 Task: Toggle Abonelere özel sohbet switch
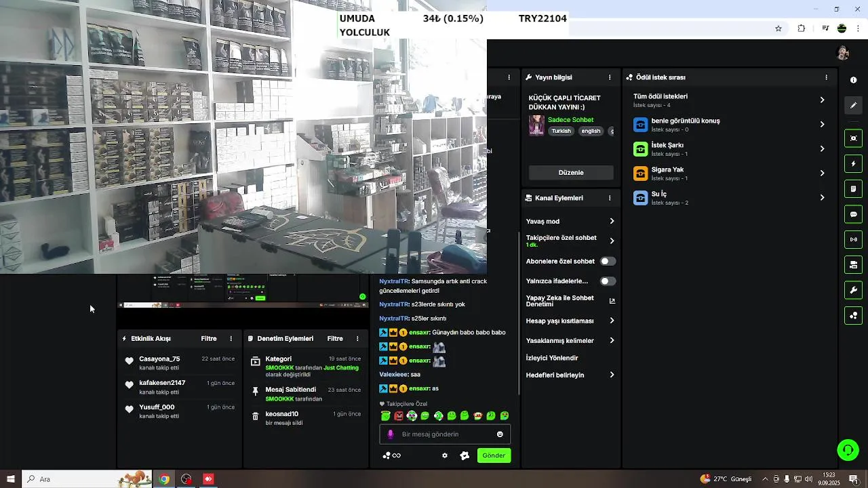click(x=608, y=261)
